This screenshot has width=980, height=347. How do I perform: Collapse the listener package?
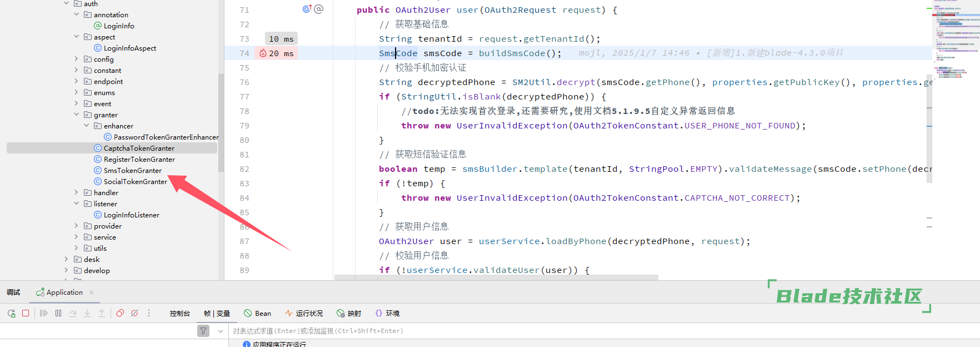point(77,204)
